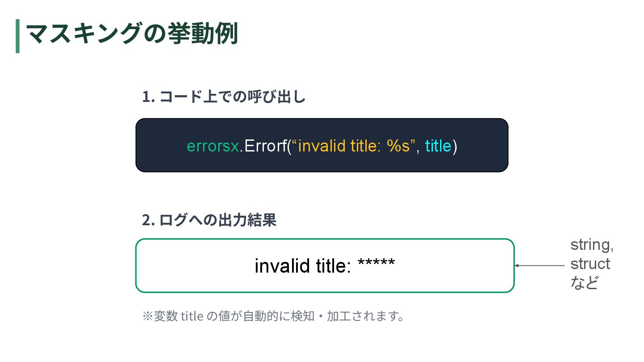644x362 pixels.
Task: Click the footnote starting with ※変数 title
Action: click(273, 316)
